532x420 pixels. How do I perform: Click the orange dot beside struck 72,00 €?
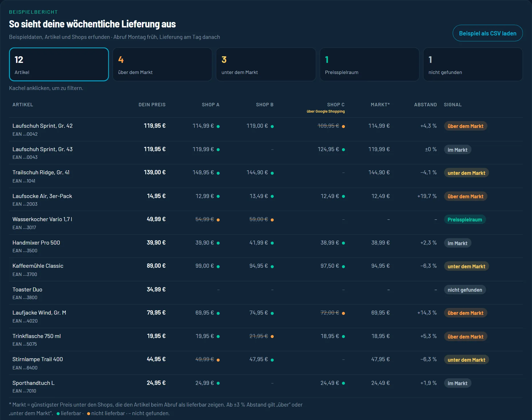(x=343, y=313)
